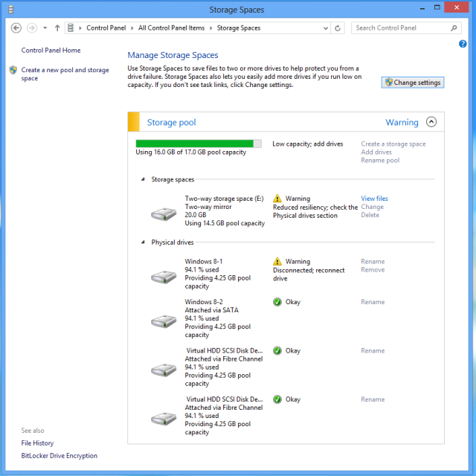
Task: Click Delete link for Two-way storage space
Action: pyautogui.click(x=370, y=215)
